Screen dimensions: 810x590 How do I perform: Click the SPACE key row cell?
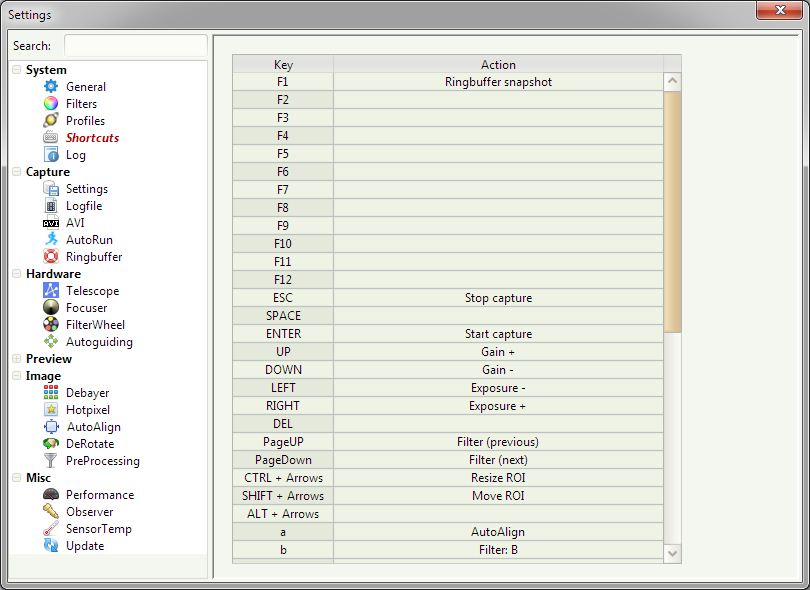tap(283, 316)
